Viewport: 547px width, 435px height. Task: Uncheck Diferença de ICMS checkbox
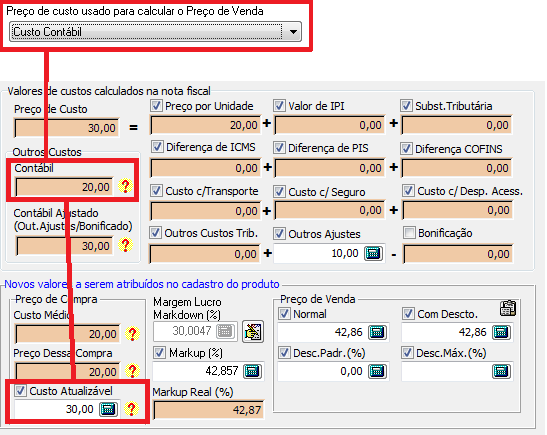click(157, 147)
